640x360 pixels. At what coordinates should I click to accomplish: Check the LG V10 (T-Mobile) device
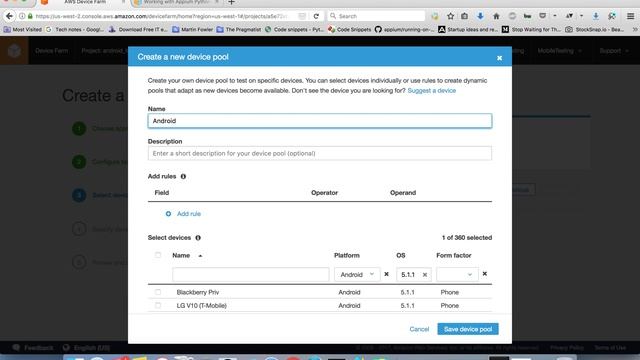click(x=158, y=305)
